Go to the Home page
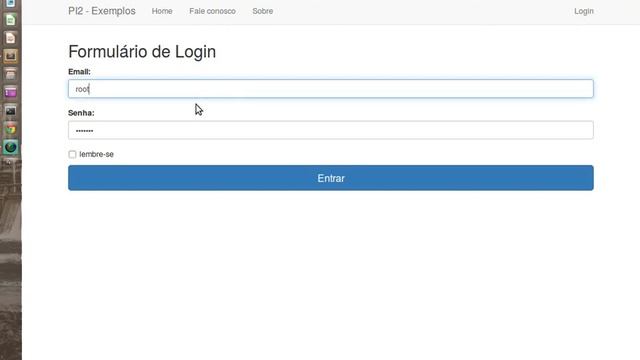Viewport: 640px width, 360px height. click(162, 11)
